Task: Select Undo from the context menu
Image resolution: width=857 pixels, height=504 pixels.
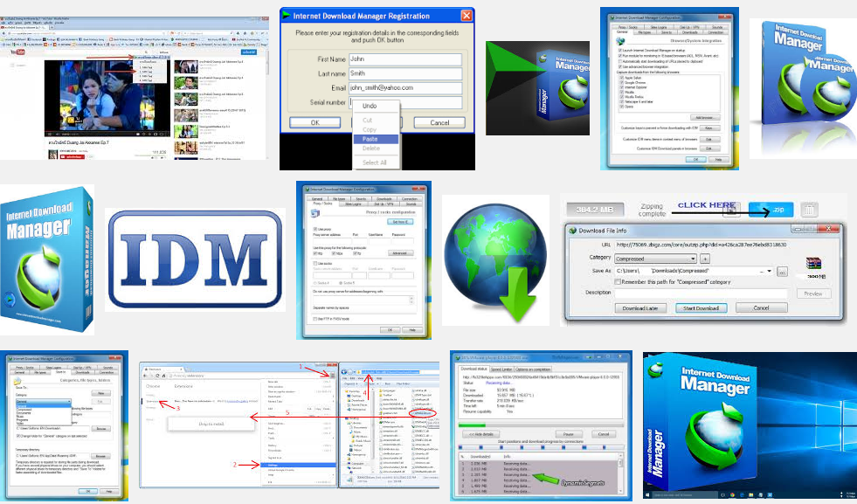Action: pyautogui.click(x=370, y=106)
